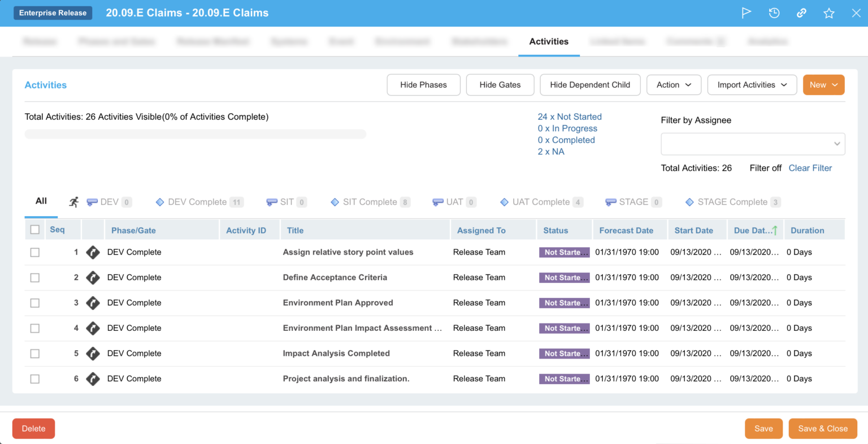The width and height of the screenshot is (868, 444).
Task: Click gate icon for Define Acceptance Criteria
Action: 93,278
